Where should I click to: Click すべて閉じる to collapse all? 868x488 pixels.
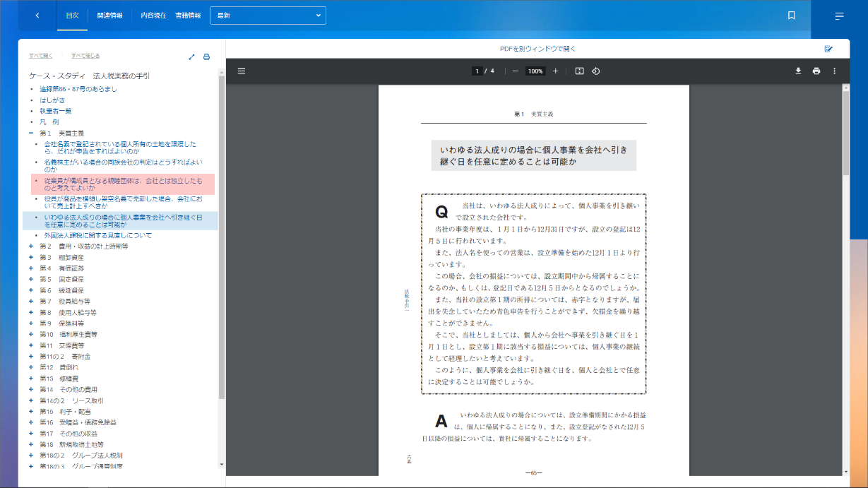85,56
